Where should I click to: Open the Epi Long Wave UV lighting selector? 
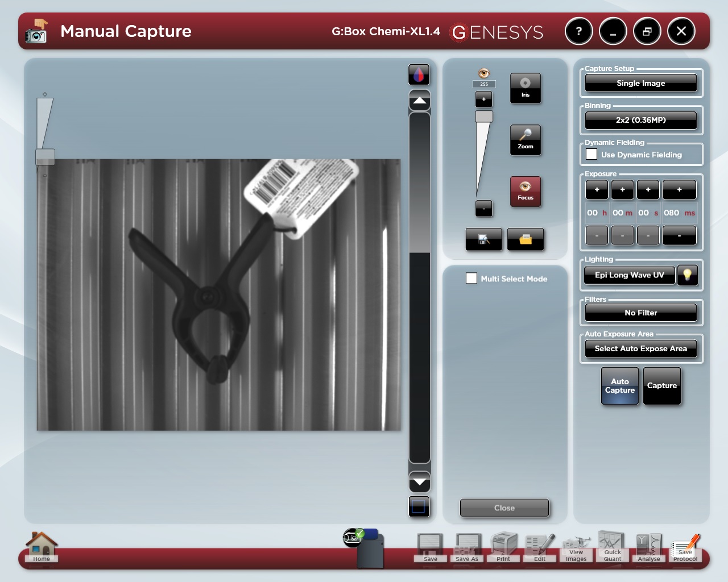coord(630,275)
